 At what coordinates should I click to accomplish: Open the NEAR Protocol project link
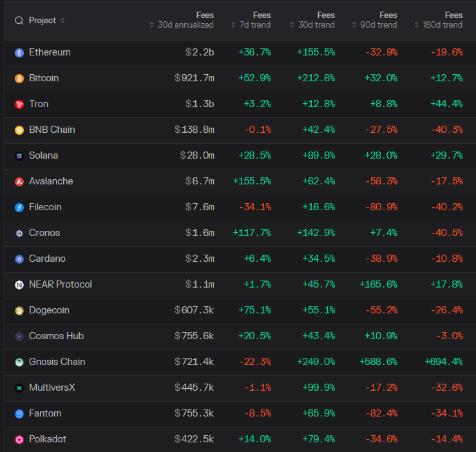coord(60,284)
